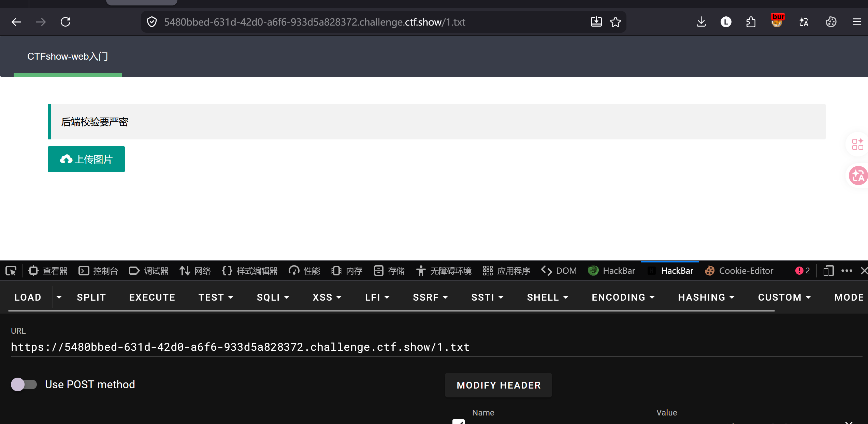Click the pink translate floating button
The image size is (868, 424).
pyautogui.click(x=858, y=176)
